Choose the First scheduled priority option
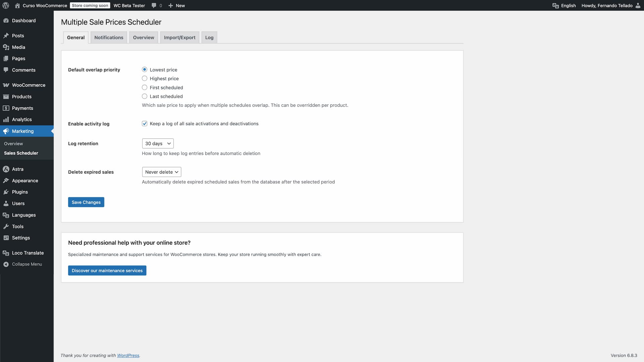 coord(145,87)
